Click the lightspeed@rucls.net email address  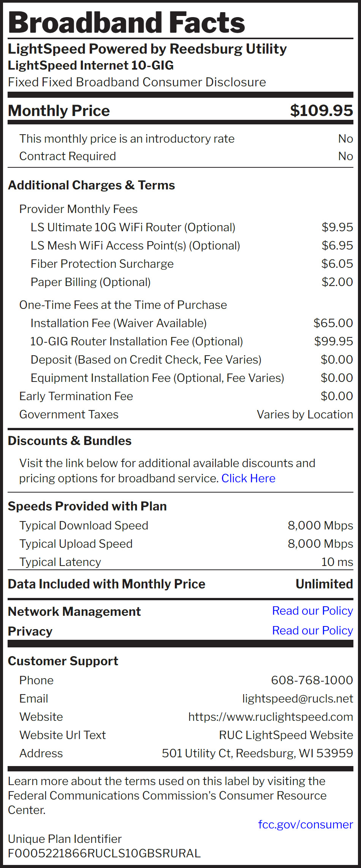tap(298, 698)
